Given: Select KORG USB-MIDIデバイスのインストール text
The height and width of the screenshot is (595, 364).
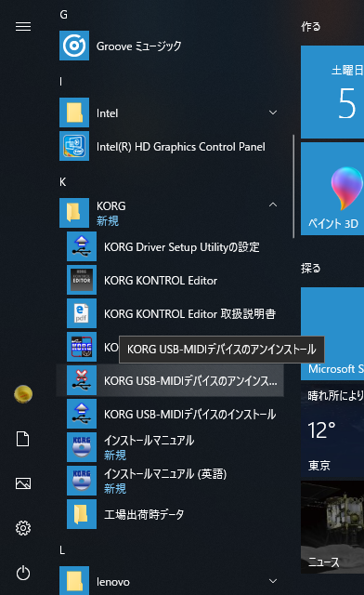Looking at the screenshot, I should click(x=190, y=415).
